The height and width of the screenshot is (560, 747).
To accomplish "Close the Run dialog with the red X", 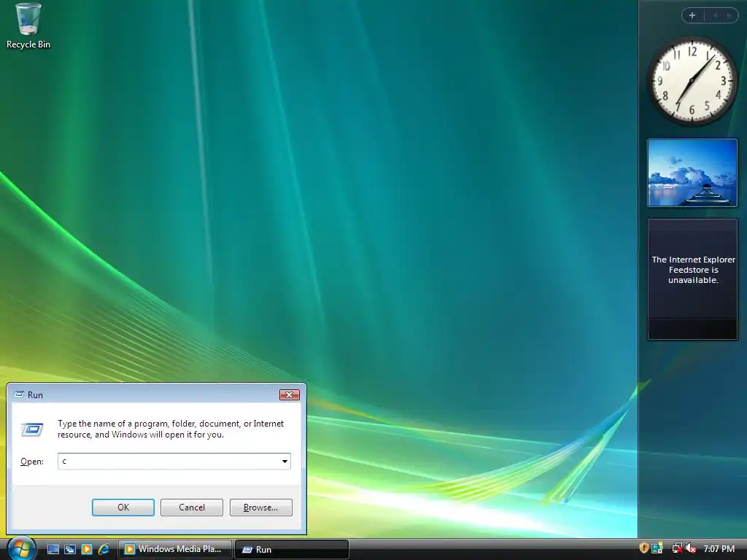I will click(289, 394).
